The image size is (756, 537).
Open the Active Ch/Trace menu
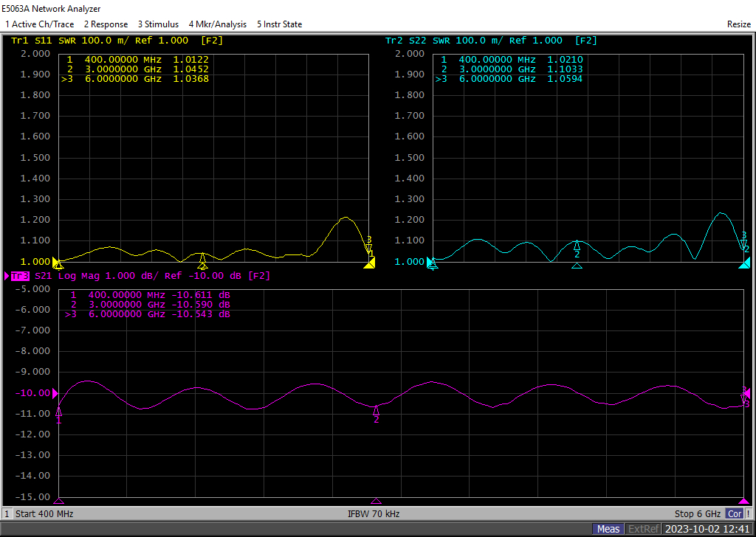(x=39, y=24)
